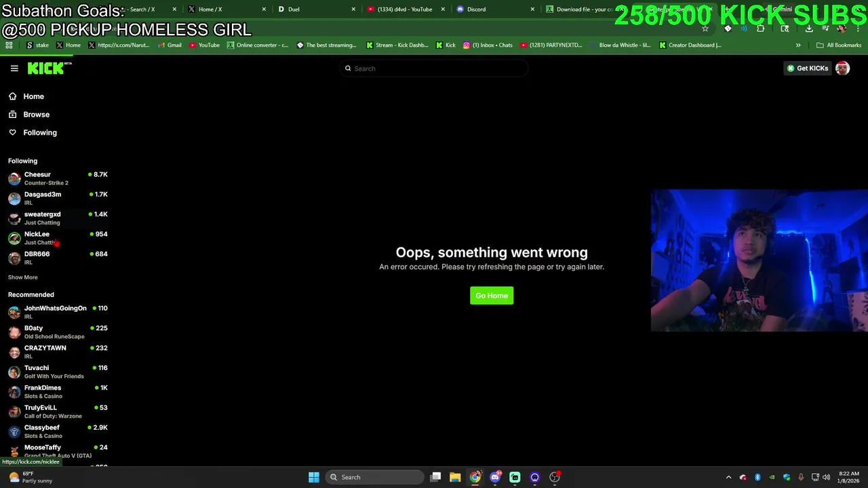Open MooseTaffy's GTA V stream
The height and width of the screenshot is (488, 868).
coord(58,451)
